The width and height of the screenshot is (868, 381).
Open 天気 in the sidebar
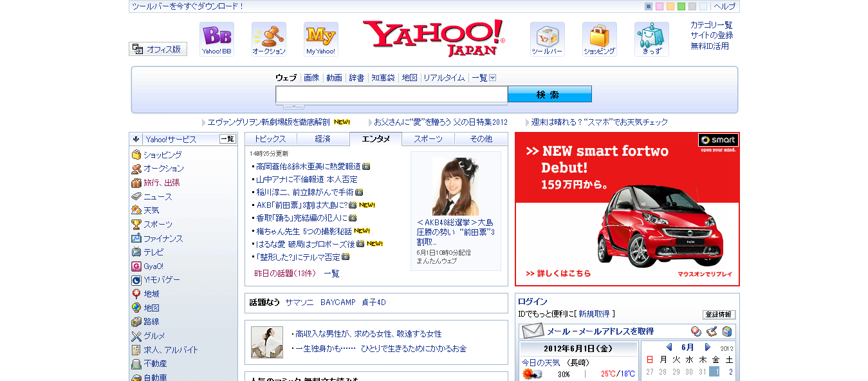[x=151, y=210]
